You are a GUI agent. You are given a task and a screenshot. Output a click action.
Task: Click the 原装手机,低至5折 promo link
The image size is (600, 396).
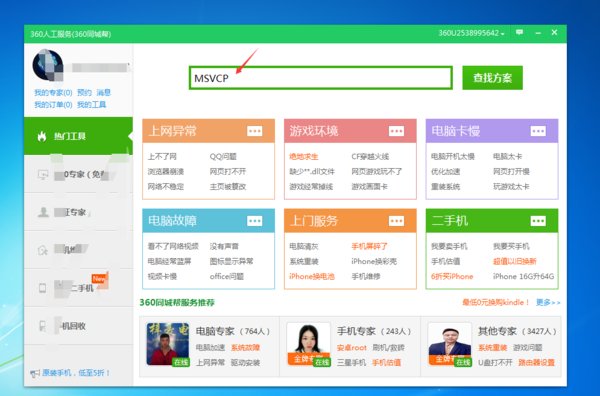pos(76,373)
